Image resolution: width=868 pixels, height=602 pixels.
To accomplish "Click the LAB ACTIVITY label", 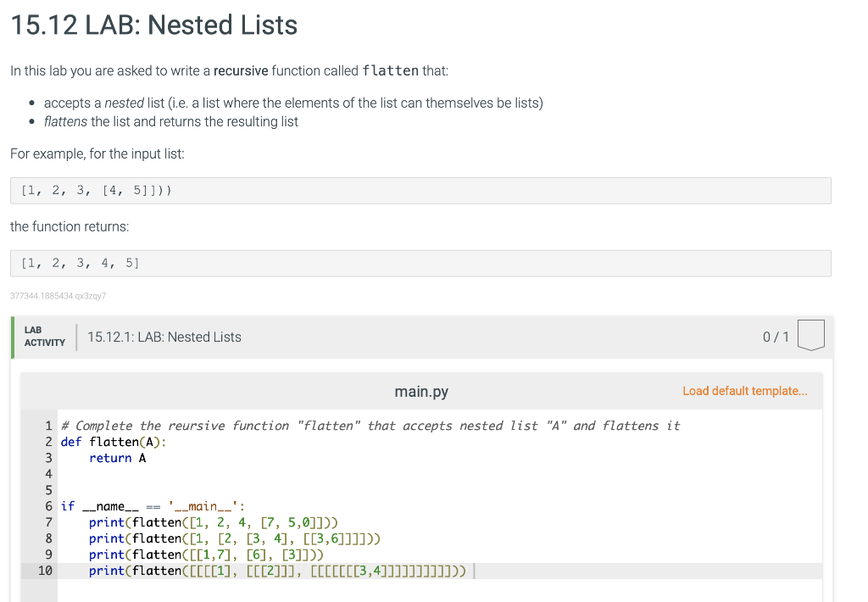I will coord(42,336).
